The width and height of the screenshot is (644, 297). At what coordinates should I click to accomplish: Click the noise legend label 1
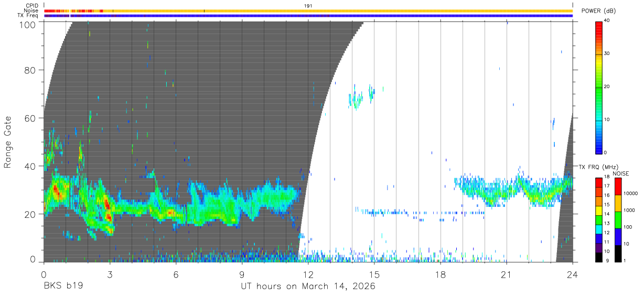(x=624, y=260)
